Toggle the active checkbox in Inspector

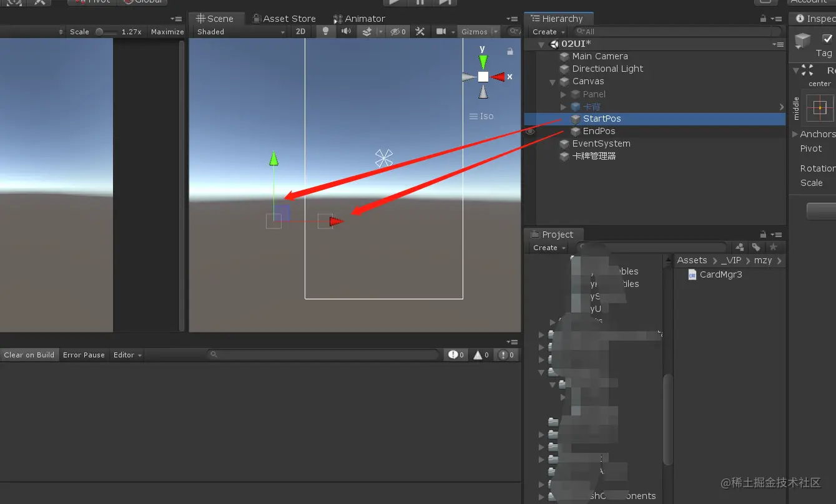pos(828,38)
